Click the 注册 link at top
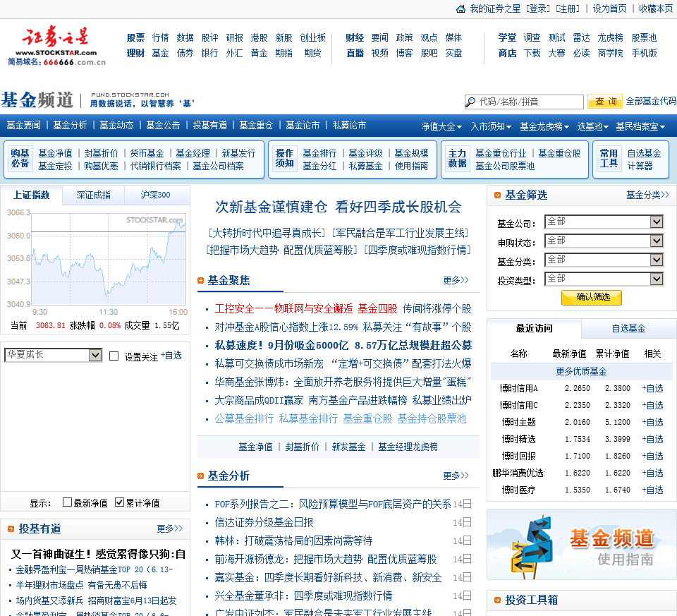Screen dimensions: 677x616 [568, 8]
